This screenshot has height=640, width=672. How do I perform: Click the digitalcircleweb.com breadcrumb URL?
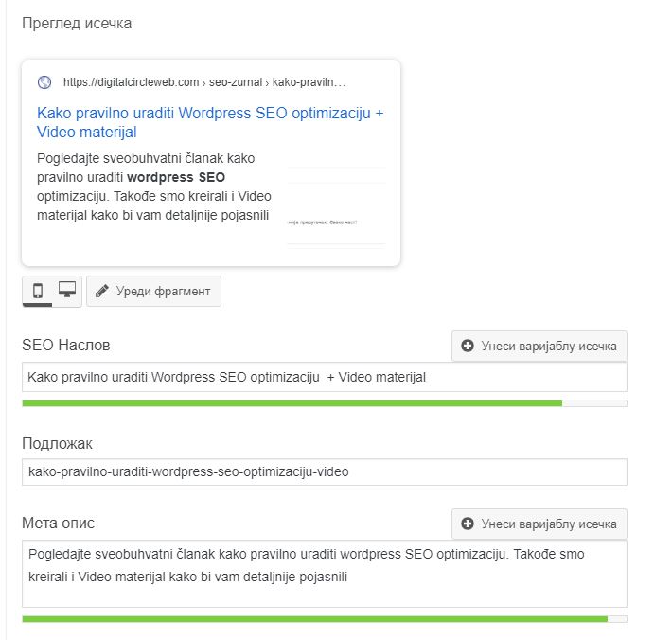[x=131, y=82]
